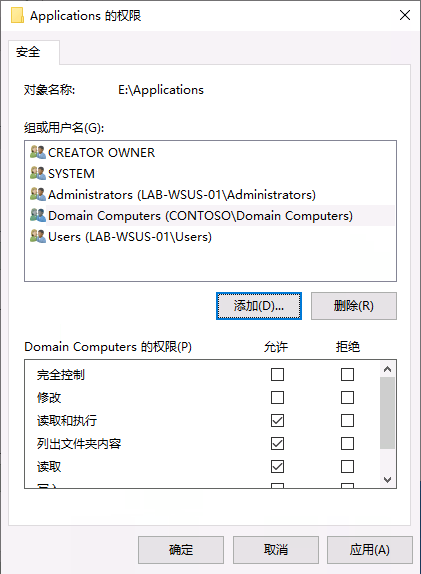Click the Apply (应用) button

coord(370,550)
